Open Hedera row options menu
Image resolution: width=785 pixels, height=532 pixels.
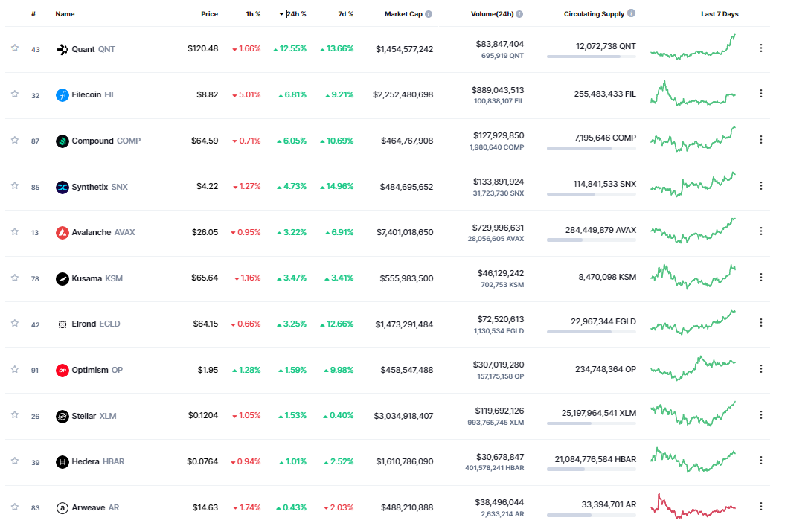pos(761,461)
